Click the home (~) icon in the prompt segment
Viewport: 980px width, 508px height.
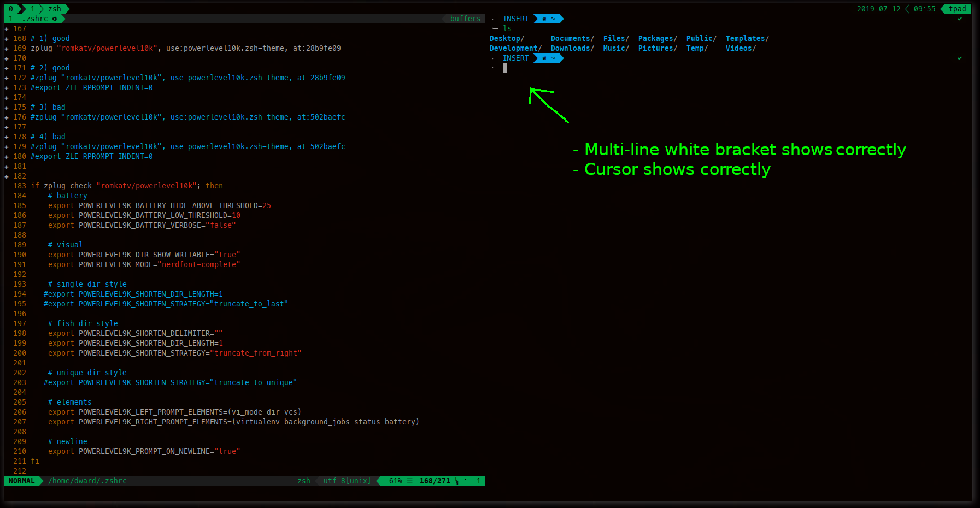(553, 19)
